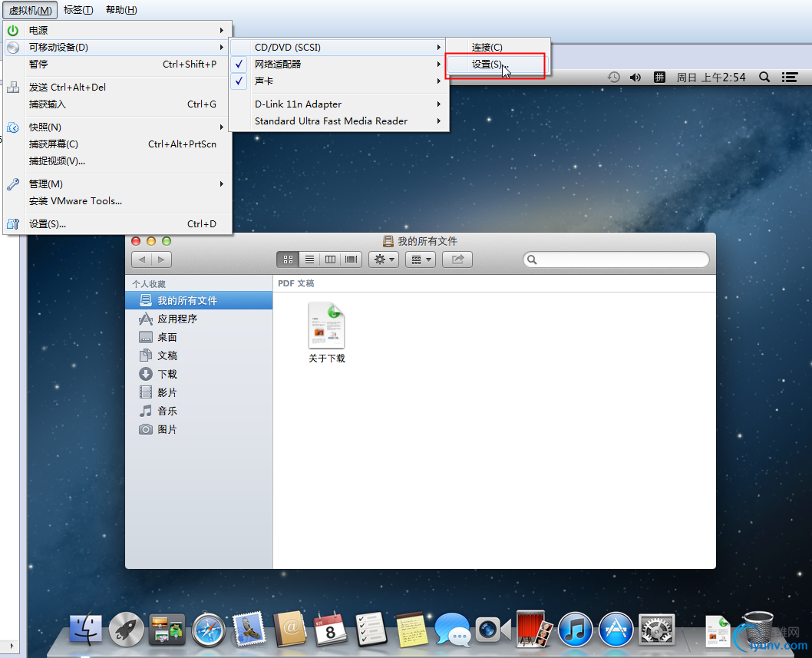The width and height of the screenshot is (812, 658).
Task: Toggle 声卡 checked device entry
Action: (x=339, y=81)
